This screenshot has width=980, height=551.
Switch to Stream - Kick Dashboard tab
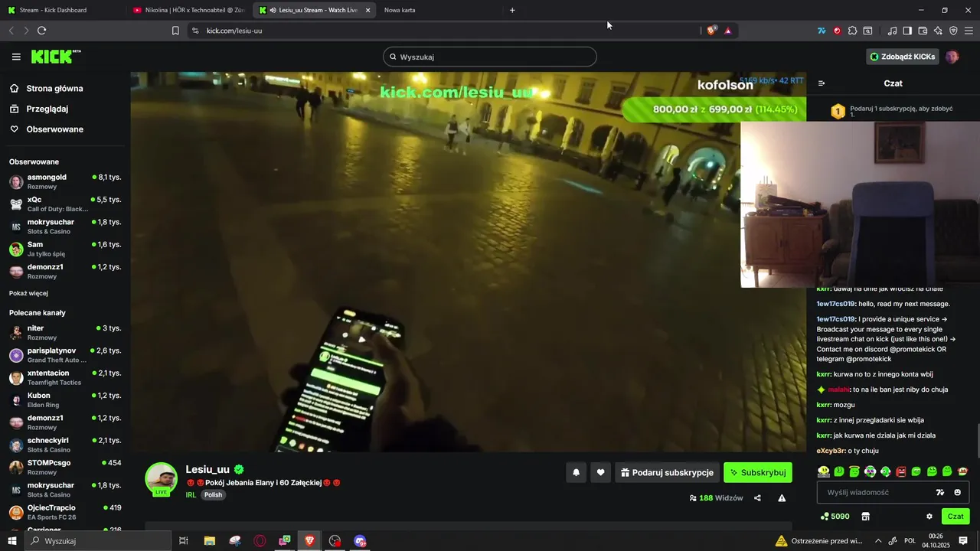coord(61,10)
